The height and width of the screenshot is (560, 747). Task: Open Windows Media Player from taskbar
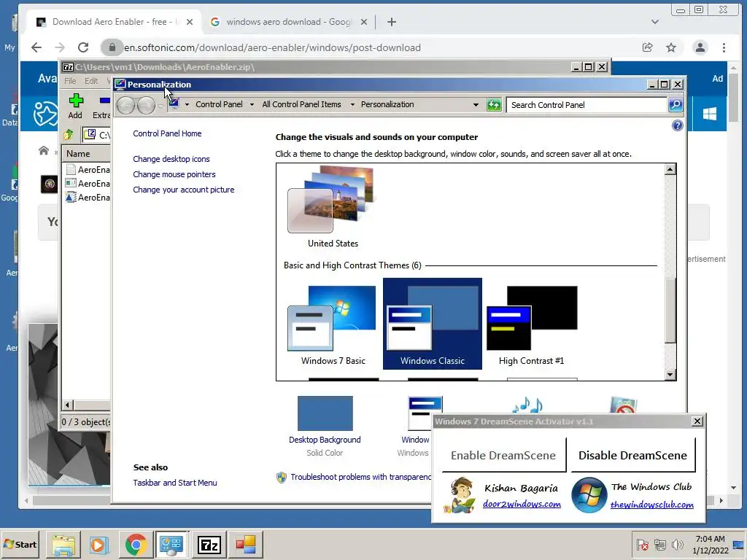99,544
